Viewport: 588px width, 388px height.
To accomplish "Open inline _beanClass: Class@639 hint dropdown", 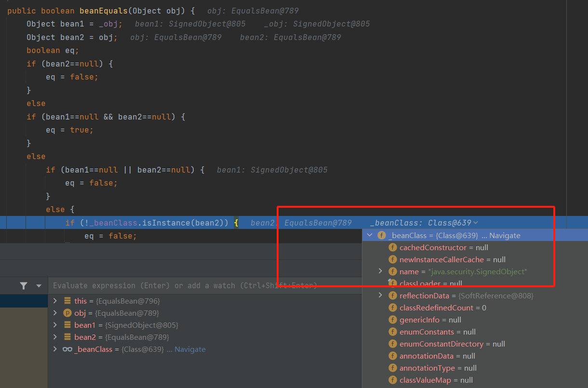I will click(476, 223).
